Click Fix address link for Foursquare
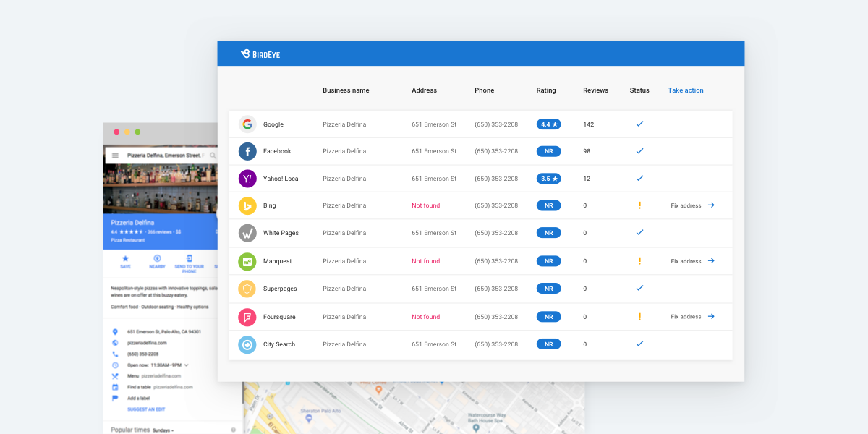Viewport: 868px width, 434px height. (x=686, y=317)
